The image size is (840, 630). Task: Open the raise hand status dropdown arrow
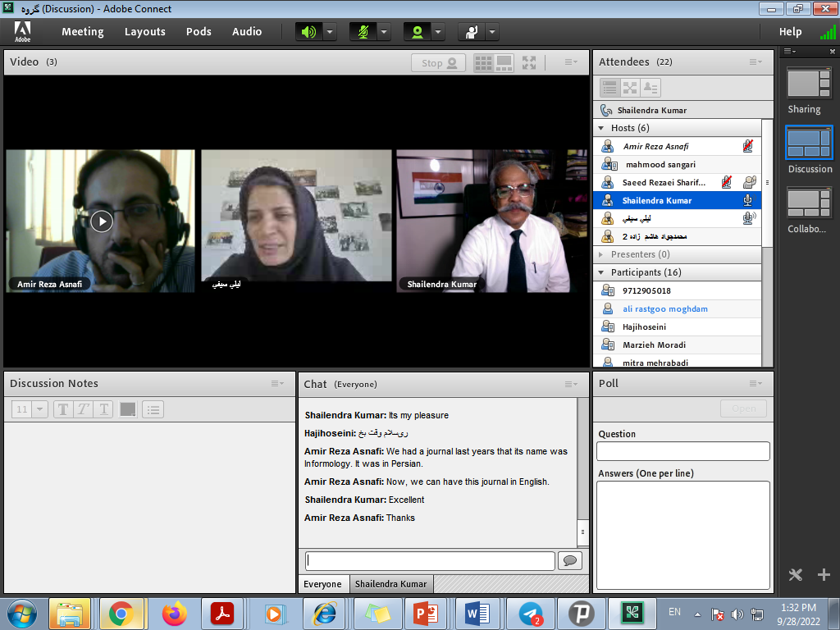[x=492, y=32]
